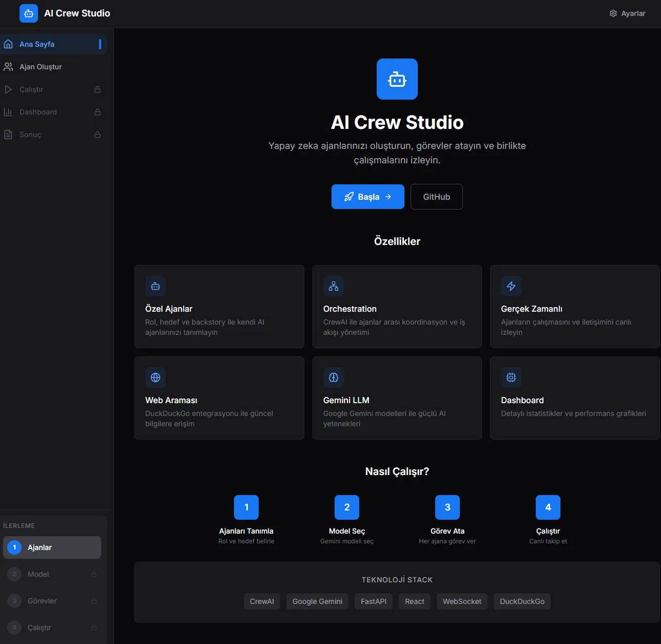
Task: Go to Ajan Oluştur in the sidebar
Action: (x=53, y=67)
